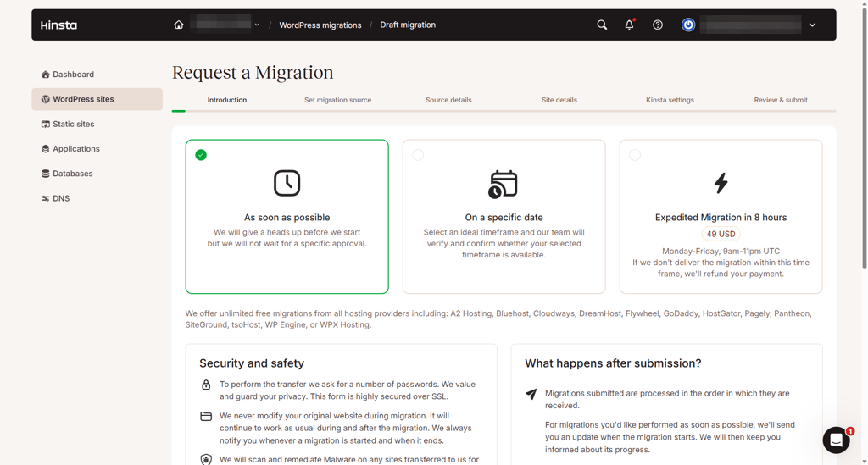The height and width of the screenshot is (465, 868).
Task: Switch to the Source details tab
Action: (448, 100)
